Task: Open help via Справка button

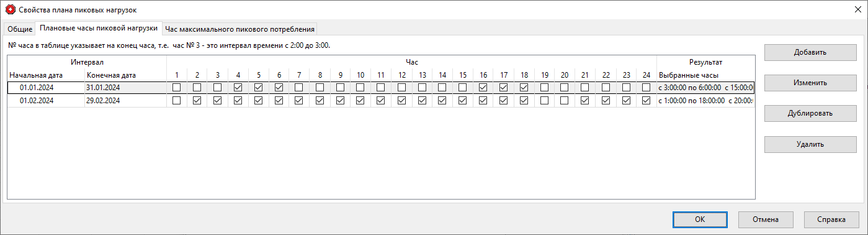Action: (x=831, y=219)
